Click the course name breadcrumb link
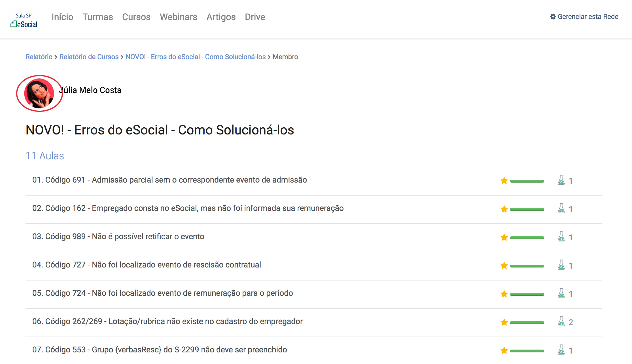 [x=195, y=57]
